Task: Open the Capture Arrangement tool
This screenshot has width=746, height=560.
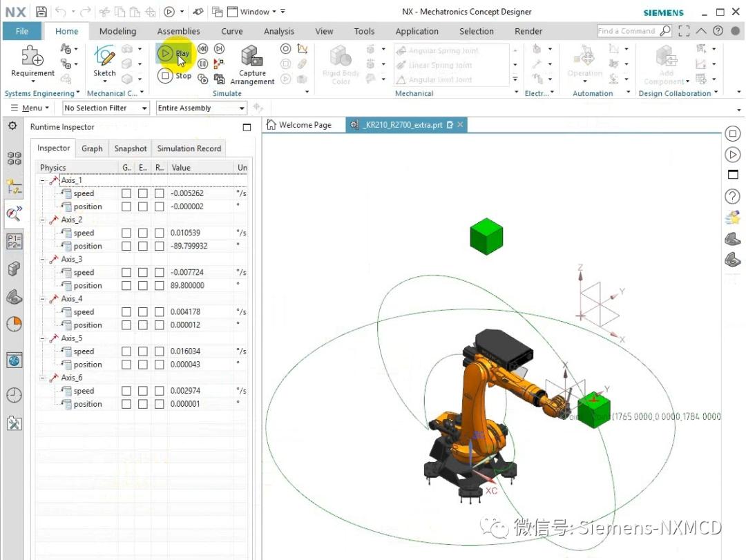Action: tap(251, 66)
